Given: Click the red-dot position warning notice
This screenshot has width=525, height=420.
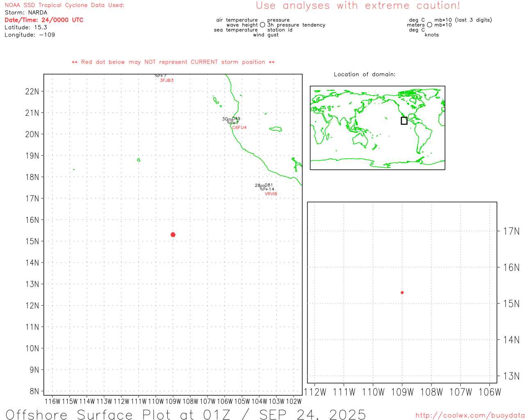Looking at the screenshot, I should click(x=173, y=62).
